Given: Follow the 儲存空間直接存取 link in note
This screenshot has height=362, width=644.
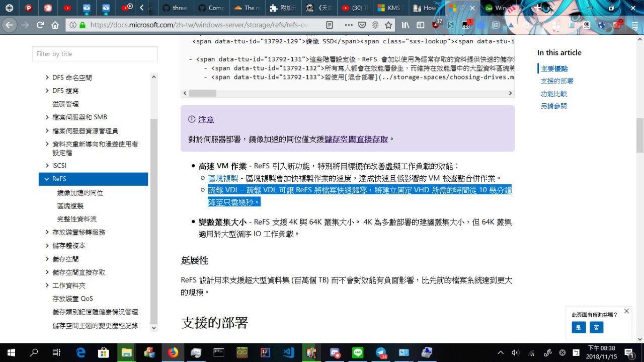Looking at the screenshot, I should 356,139.
